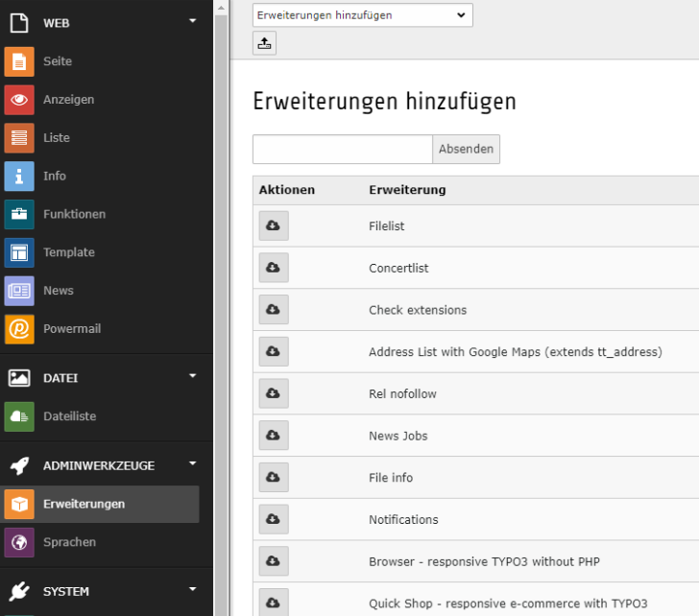
Task: Click the Check extensions name
Action: 418,310
